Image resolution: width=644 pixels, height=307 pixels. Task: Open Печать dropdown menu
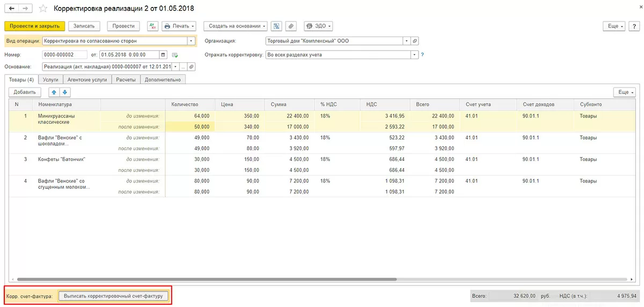coord(179,26)
